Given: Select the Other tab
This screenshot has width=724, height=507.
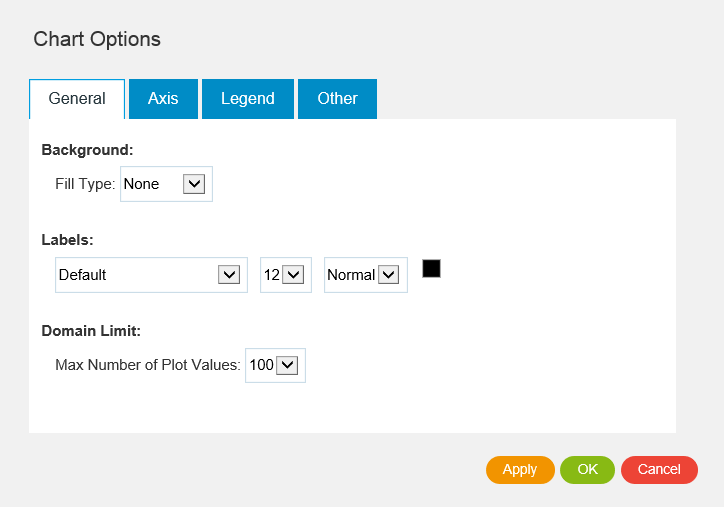Looking at the screenshot, I should point(337,98).
